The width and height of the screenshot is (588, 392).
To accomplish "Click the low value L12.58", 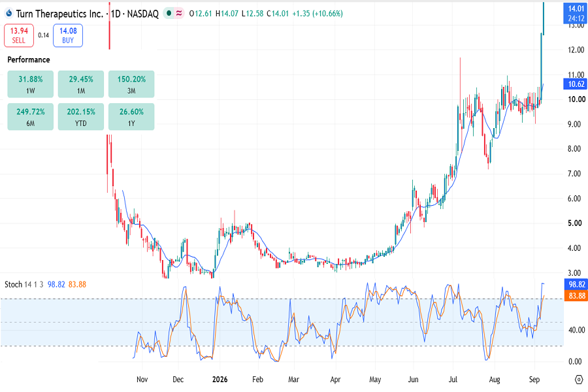I will click(252, 14).
